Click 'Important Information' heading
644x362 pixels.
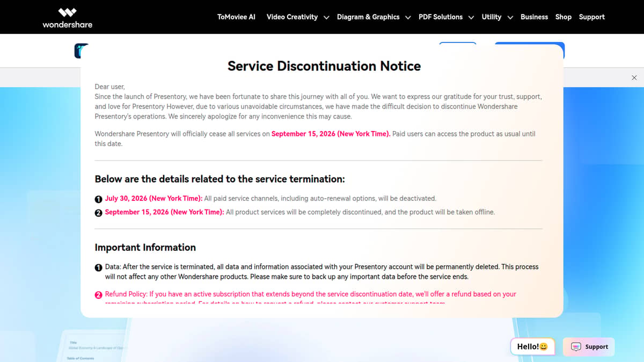[x=145, y=247]
